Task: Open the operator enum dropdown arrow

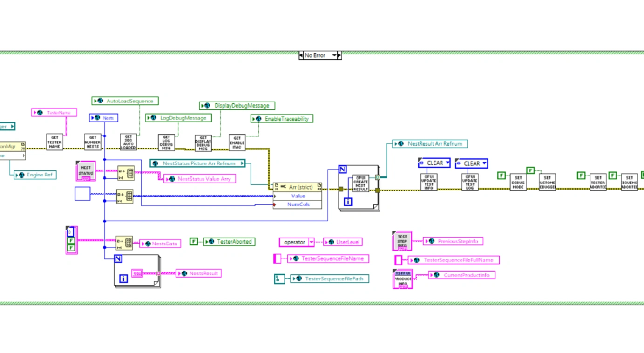Action: point(312,242)
